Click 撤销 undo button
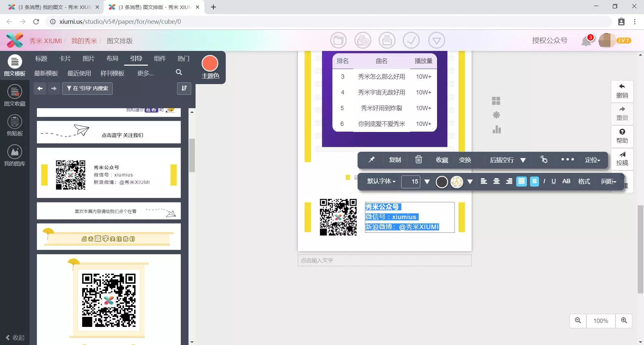The width and height of the screenshot is (644, 345). [622, 91]
